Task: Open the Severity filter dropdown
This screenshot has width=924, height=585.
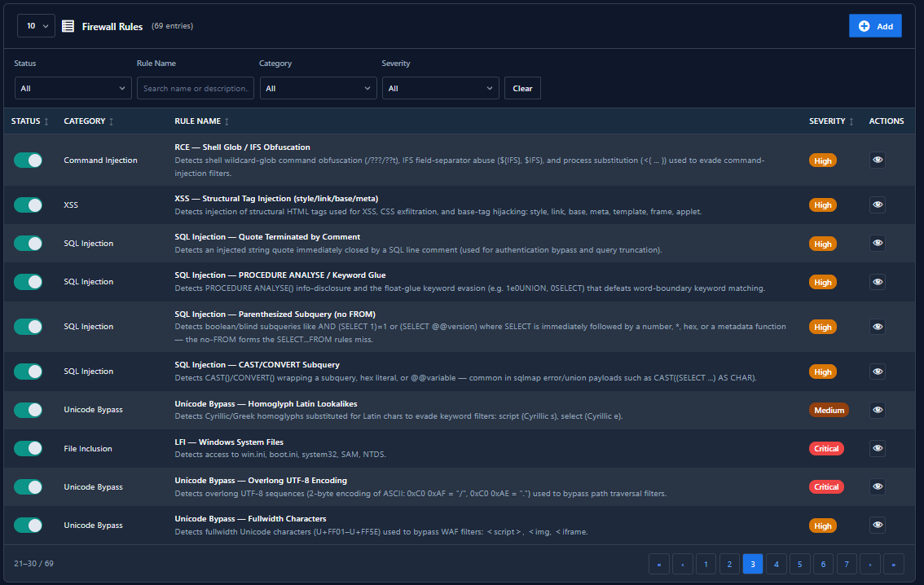Action: pos(441,88)
